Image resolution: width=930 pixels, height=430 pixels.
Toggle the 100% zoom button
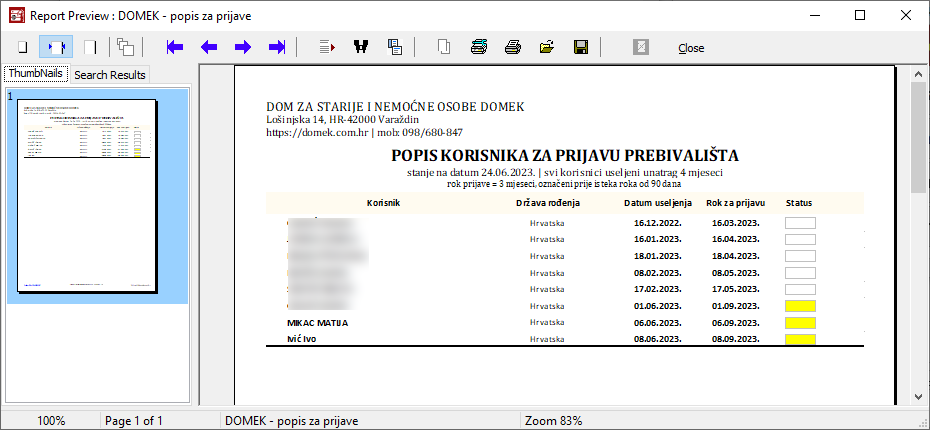coord(90,47)
